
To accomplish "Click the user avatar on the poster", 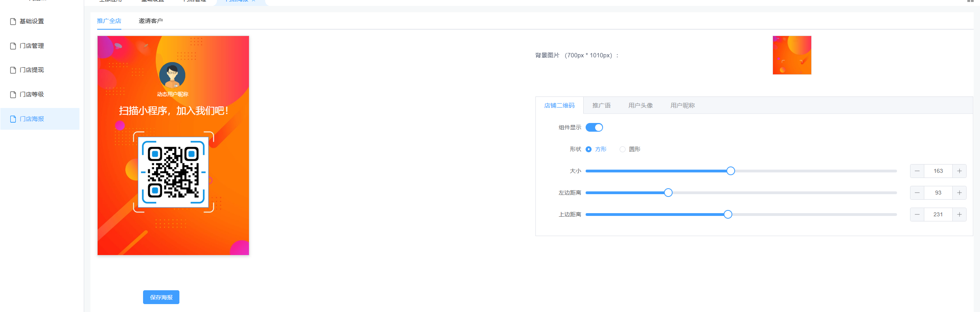I will pos(172,76).
